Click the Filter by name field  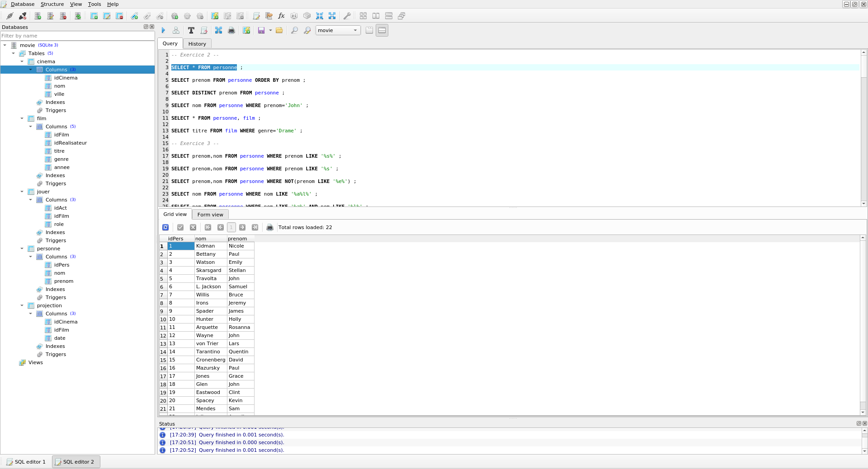coord(77,36)
